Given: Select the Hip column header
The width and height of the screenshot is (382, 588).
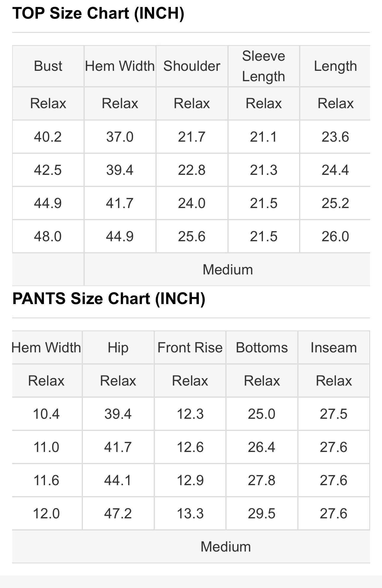Looking at the screenshot, I should tap(118, 348).
